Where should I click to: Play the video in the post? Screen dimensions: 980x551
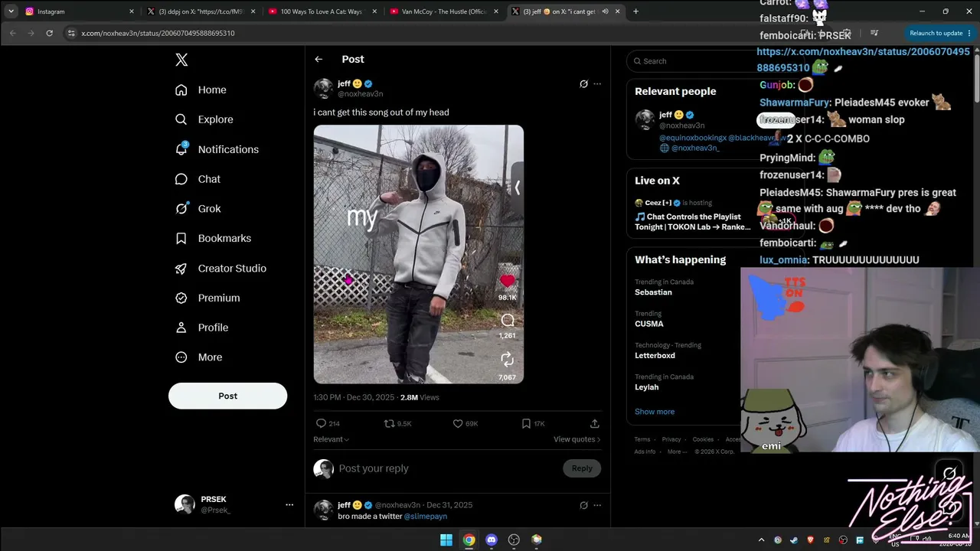(418, 254)
